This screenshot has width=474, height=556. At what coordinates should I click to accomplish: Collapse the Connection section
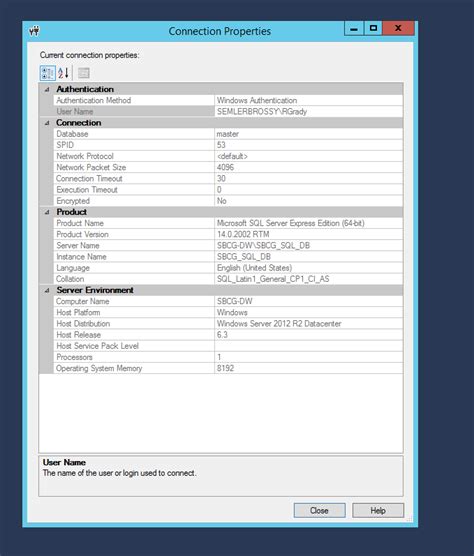pyautogui.click(x=47, y=123)
